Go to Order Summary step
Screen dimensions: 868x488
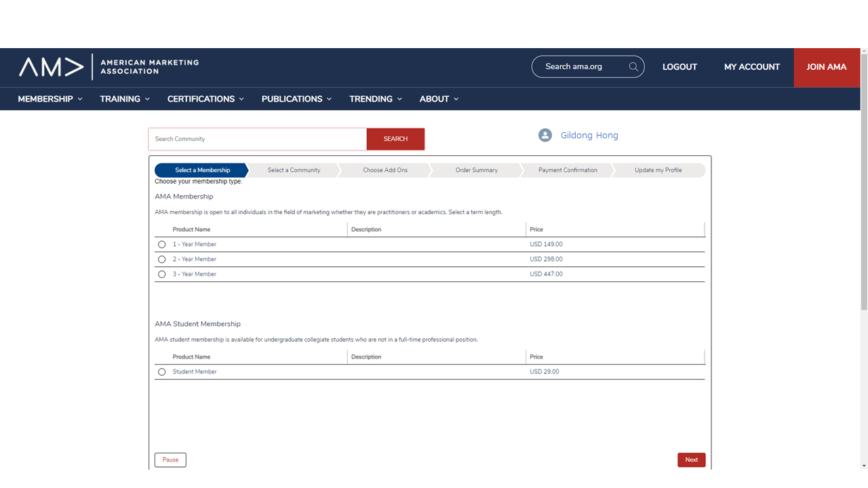pos(477,170)
